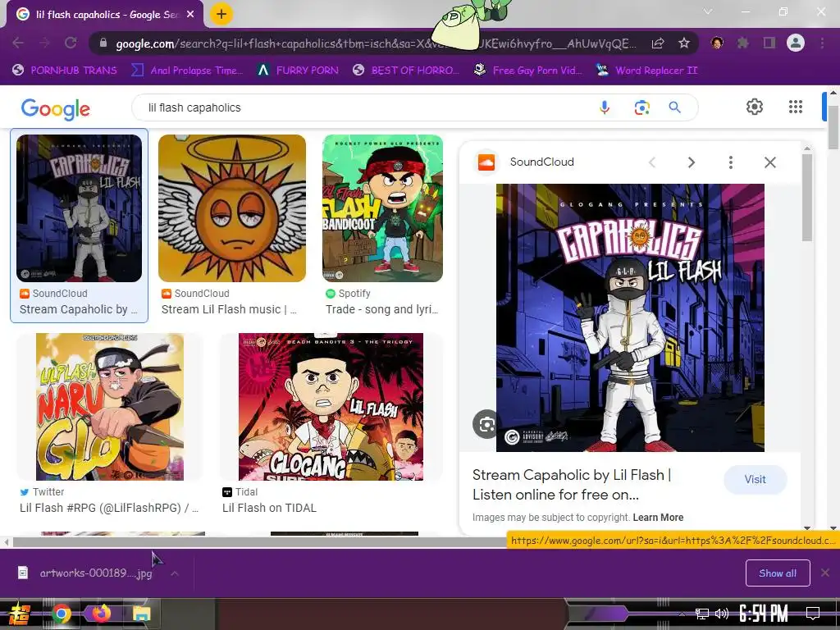Bookmark this page with the star icon

(683, 43)
